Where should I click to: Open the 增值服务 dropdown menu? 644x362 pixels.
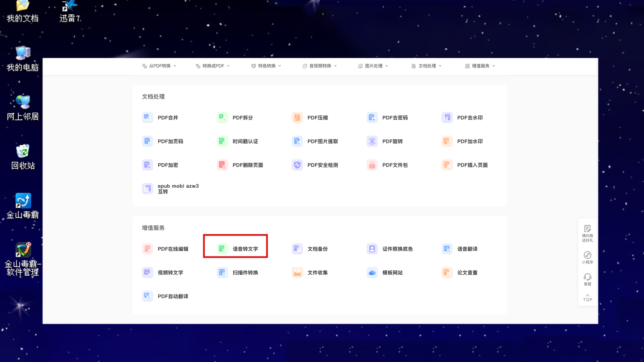pyautogui.click(x=480, y=66)
